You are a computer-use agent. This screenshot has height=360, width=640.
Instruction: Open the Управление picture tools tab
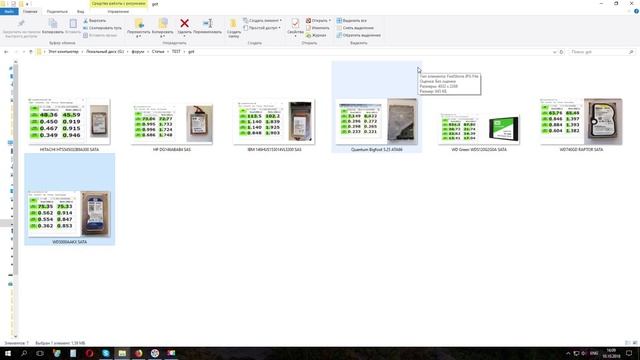tap(118, 11)
